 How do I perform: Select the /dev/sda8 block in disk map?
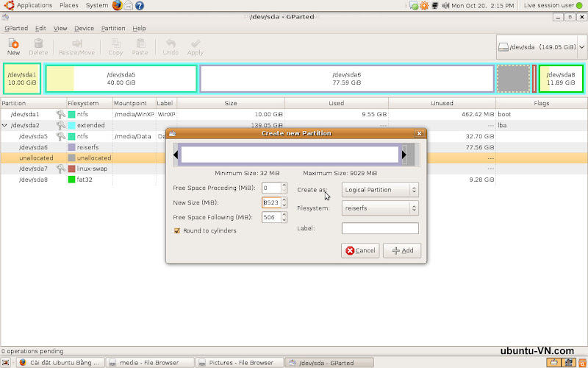click(x=561, y=79)
